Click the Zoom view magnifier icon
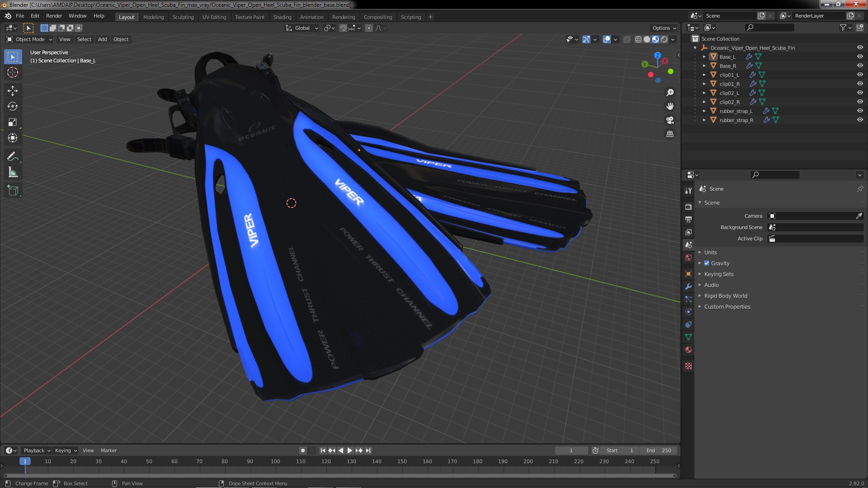Image resolution: width=868 pixels, height=488 pixels. click(670, 93)
